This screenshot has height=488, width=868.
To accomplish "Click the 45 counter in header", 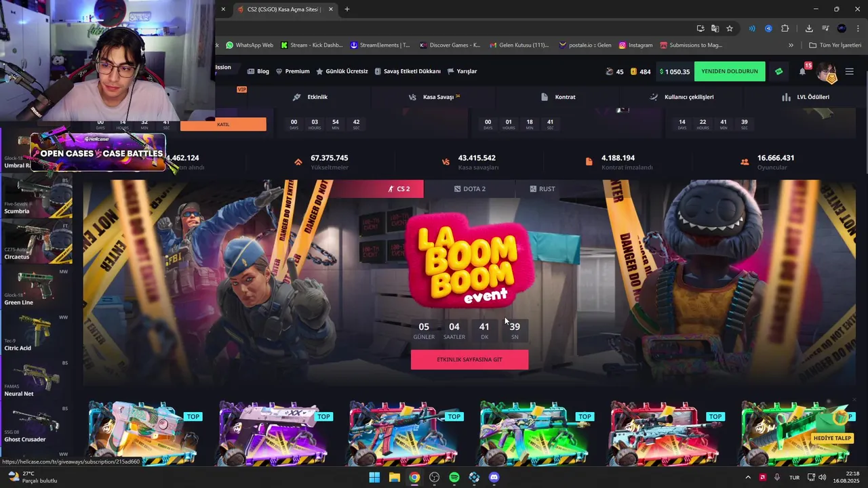I will click(614, 72).
